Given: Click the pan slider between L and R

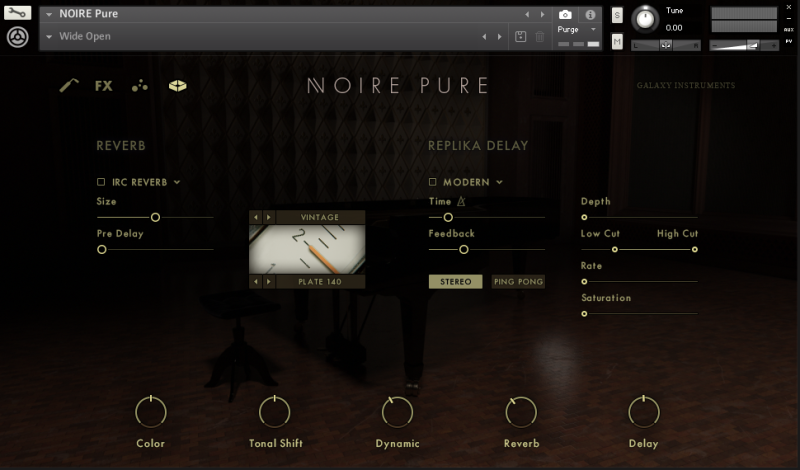Looking at the screenshot, I should coord(666,45).
